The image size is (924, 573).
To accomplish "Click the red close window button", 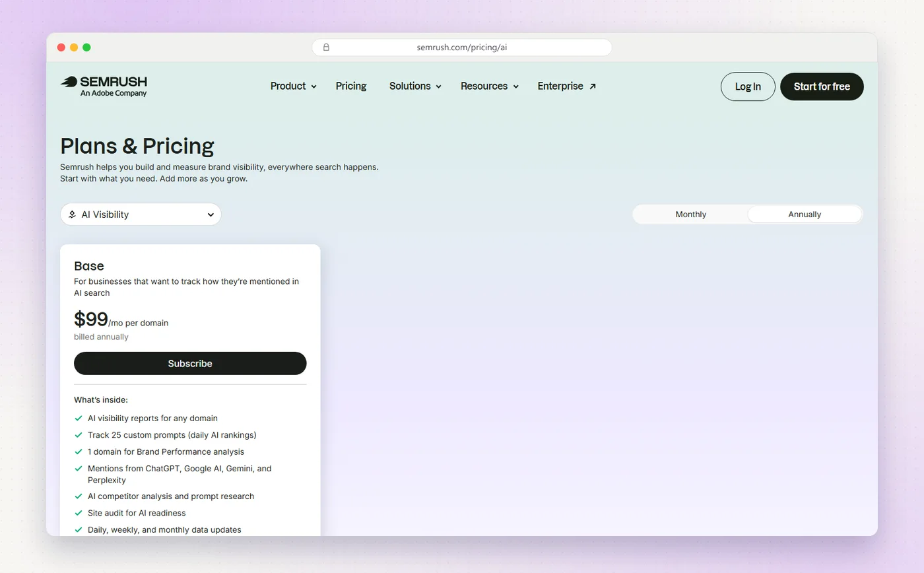I will [x=61, y=48].
